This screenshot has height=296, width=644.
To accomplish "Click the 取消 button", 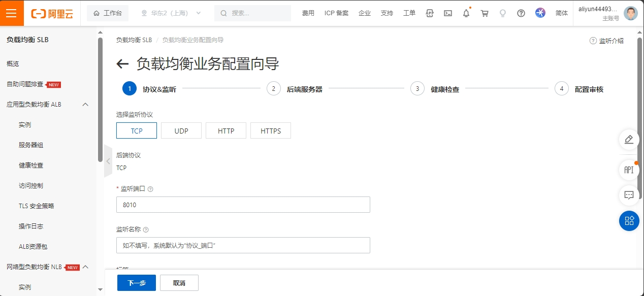I will (179, 283).
